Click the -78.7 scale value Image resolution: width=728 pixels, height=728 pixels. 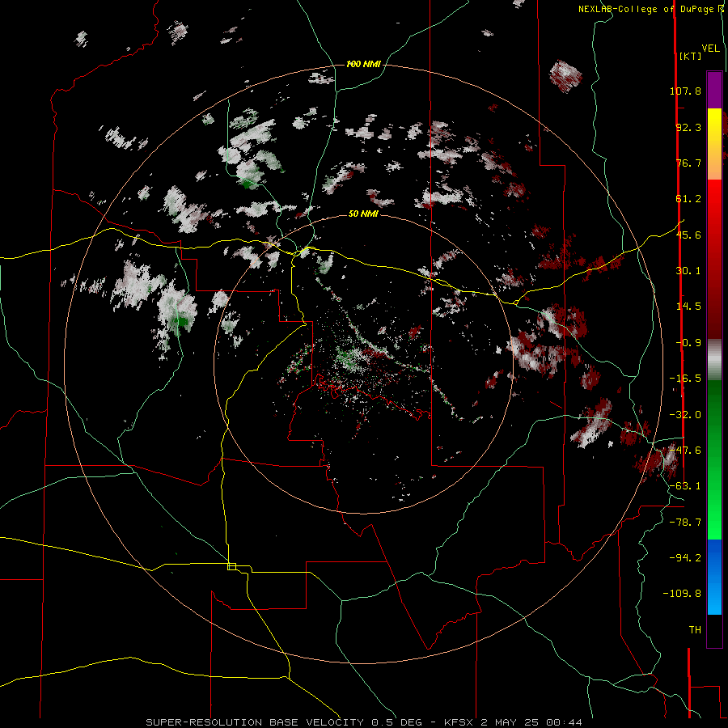[x=685, y=523]
